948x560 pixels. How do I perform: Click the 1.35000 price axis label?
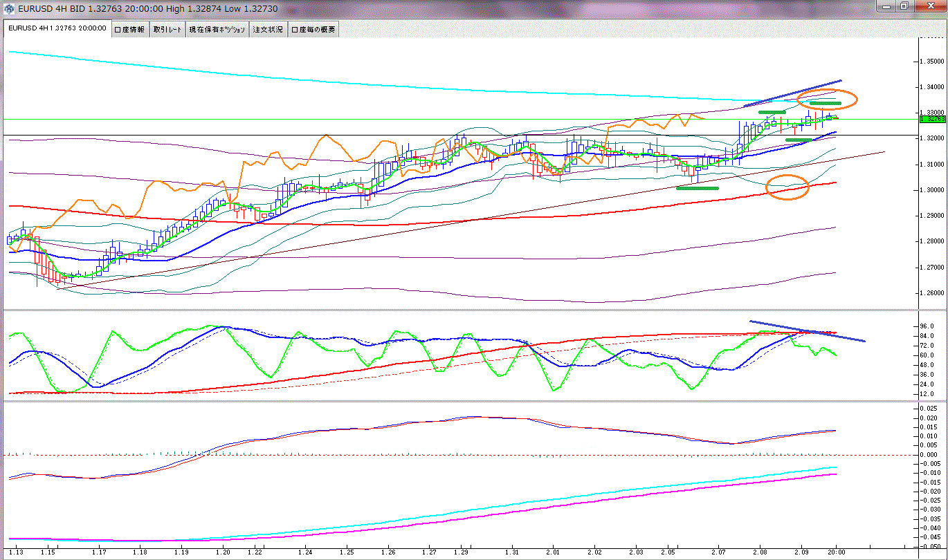[931, 61]
